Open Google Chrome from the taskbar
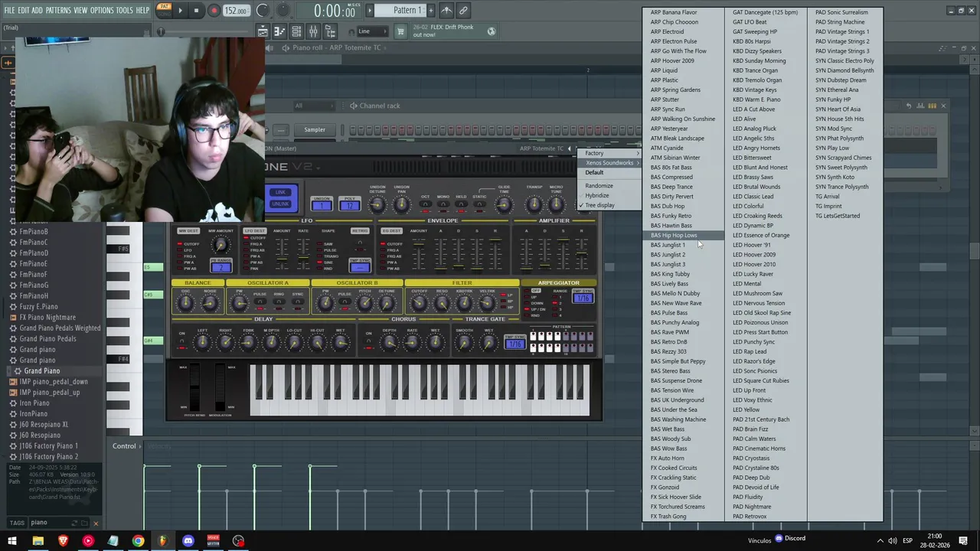Image resolution: width=980 pixels, height=551 pixels. pyautogui.click(x=138, y=541)
